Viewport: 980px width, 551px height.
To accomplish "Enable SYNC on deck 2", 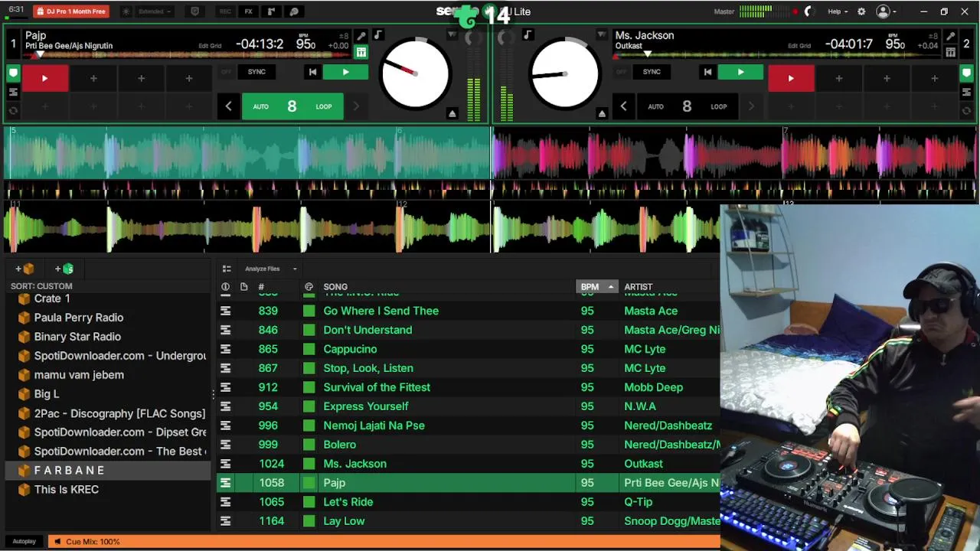I will tap(652, 72).
